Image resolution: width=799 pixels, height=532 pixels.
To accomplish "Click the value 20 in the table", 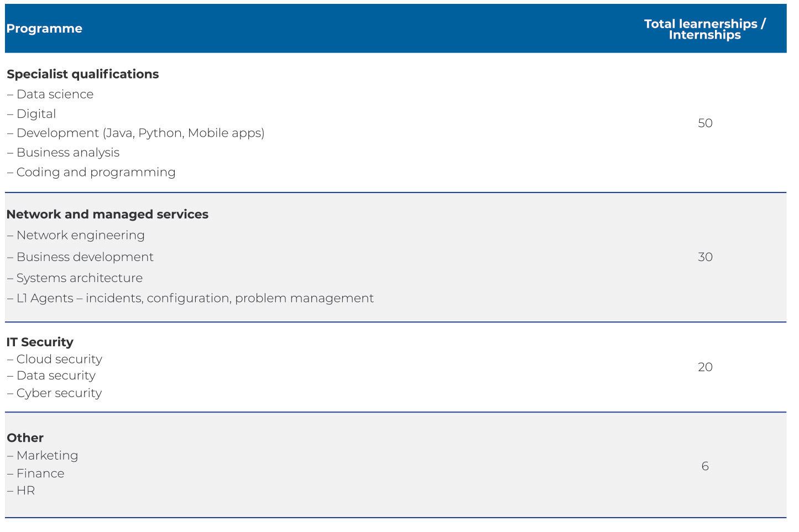I will (705, 367).
